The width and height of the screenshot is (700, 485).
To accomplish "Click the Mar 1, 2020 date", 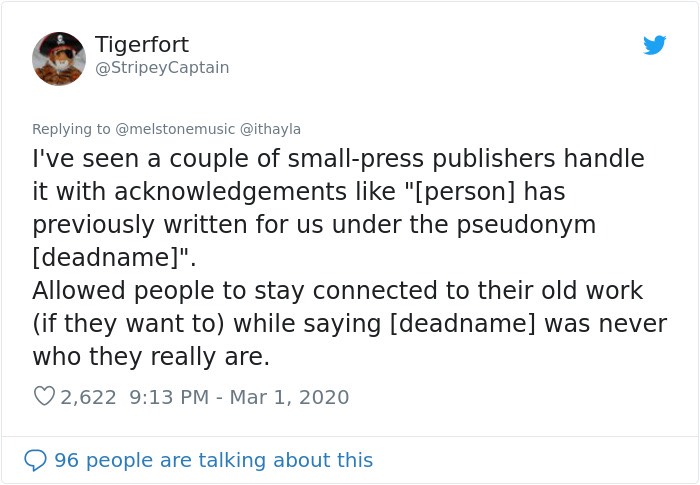I will (x=289, y=397).
